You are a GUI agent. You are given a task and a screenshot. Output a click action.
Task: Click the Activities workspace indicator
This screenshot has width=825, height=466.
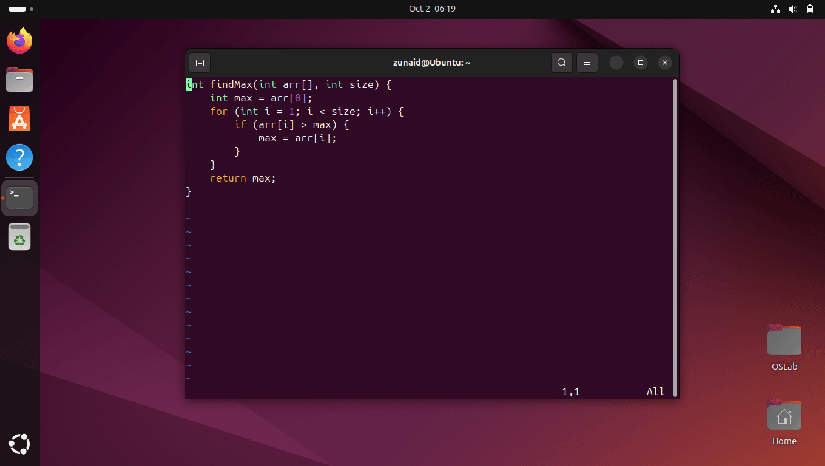pos(21,9)
